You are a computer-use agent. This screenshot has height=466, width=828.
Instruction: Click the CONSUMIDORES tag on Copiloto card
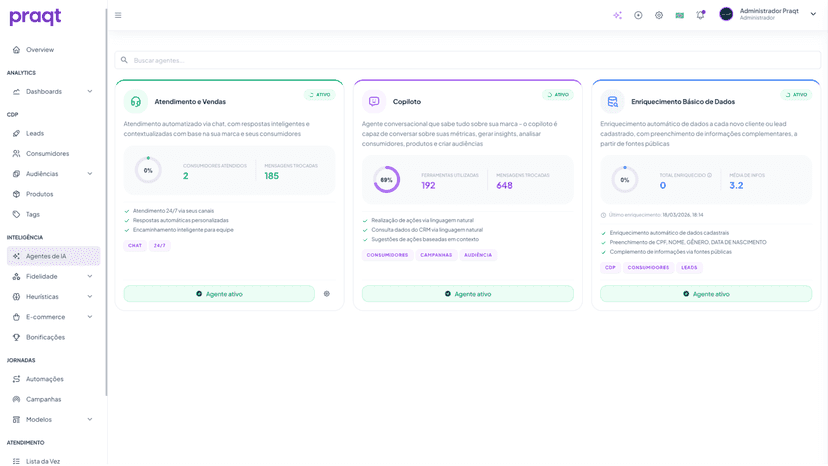[388, 255]
